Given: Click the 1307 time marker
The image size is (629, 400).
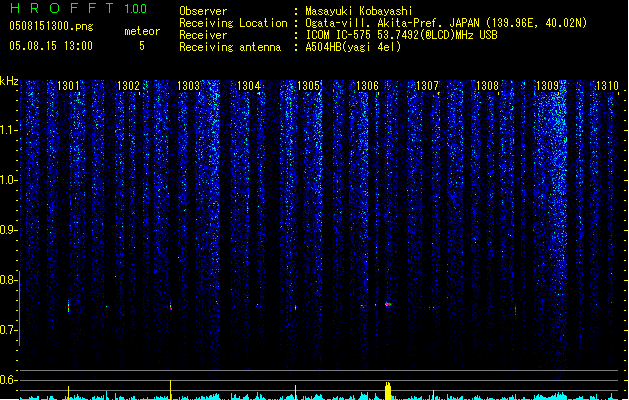Looking at the screenshot, I should [x=428, y=86].
